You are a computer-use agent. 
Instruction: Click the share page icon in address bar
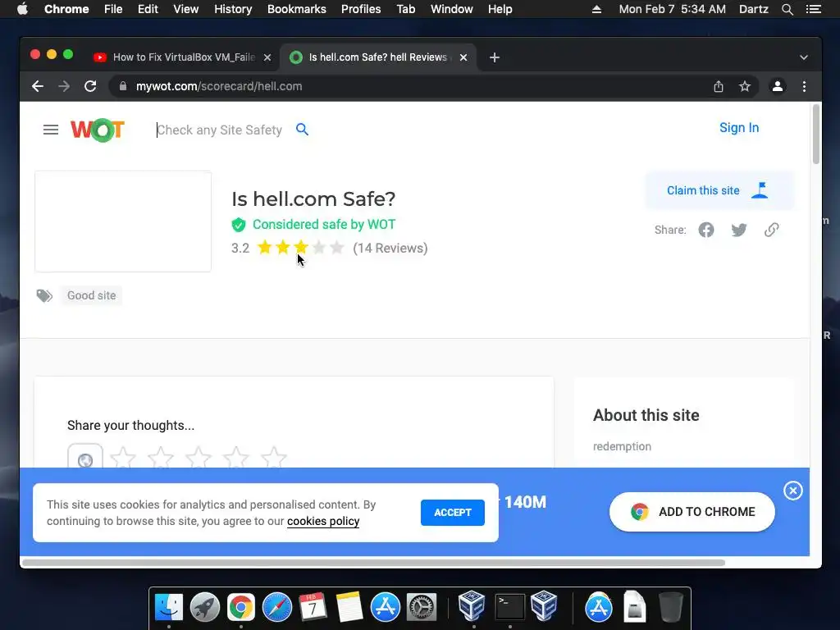[719, 86]
